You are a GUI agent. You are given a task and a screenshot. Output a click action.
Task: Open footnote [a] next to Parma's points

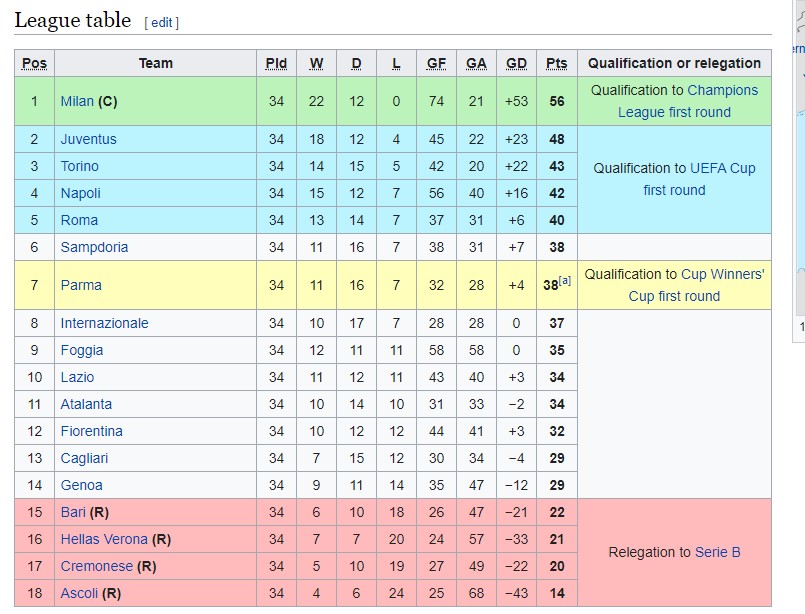566,282
